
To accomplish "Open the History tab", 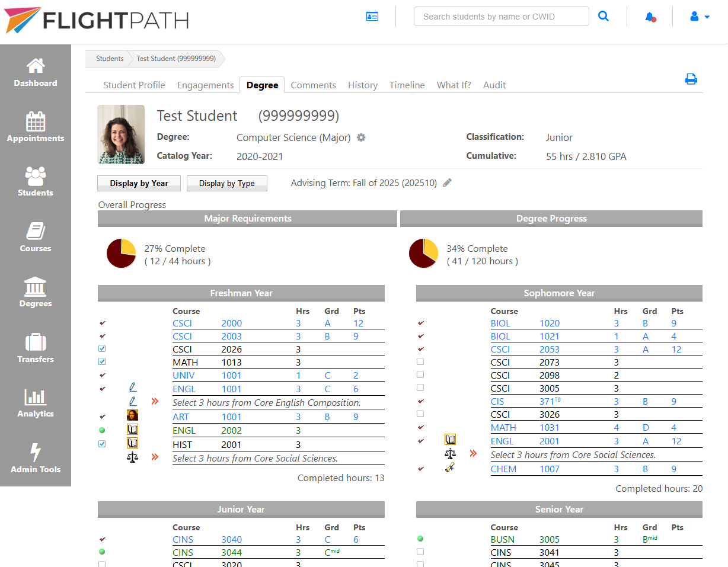I will (363, 85).
